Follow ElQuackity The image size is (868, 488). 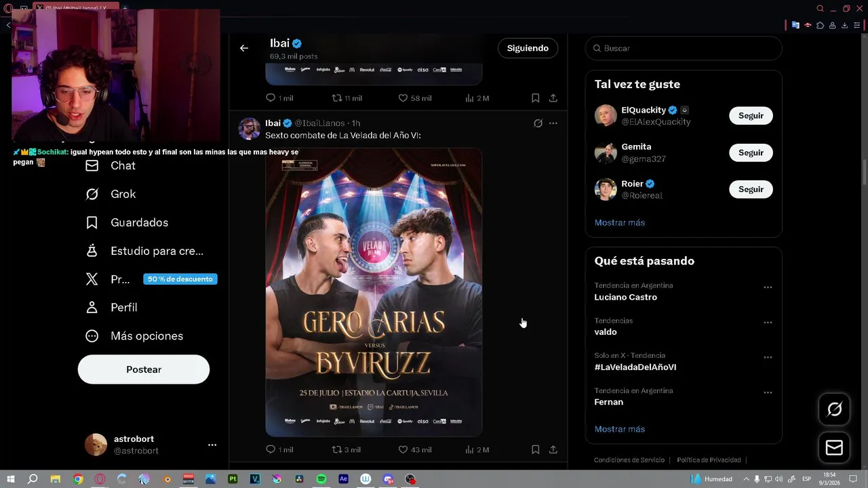point(751,116)
